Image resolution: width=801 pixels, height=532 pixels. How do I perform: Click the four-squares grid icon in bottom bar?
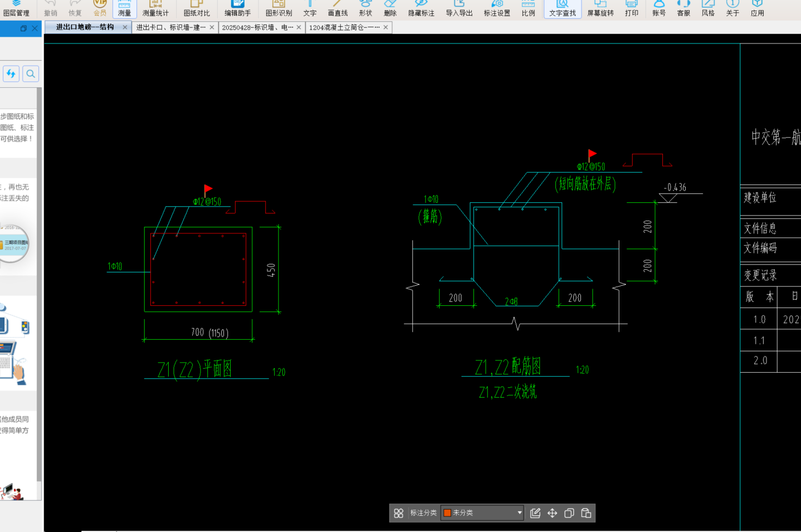[x=398, y=513]
